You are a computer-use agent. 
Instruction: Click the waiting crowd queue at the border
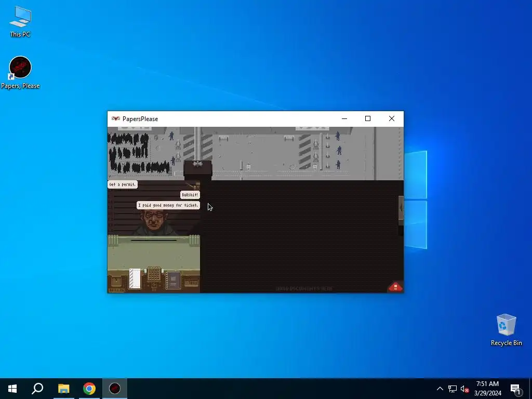(x=138, y=153)
